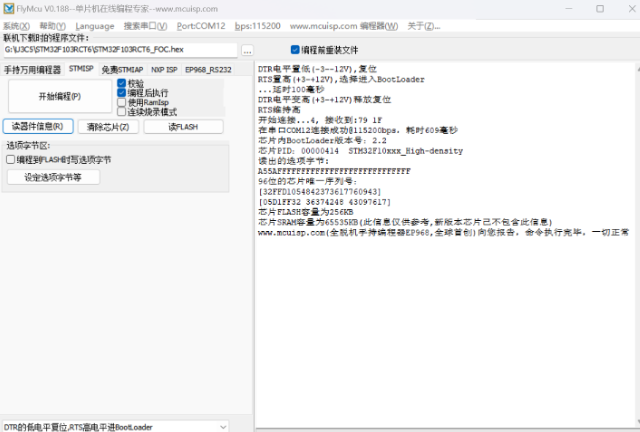Open the DTR/RTS BootLoader mode dropdown
Screen dimensions: 640x432
(115, 427)
